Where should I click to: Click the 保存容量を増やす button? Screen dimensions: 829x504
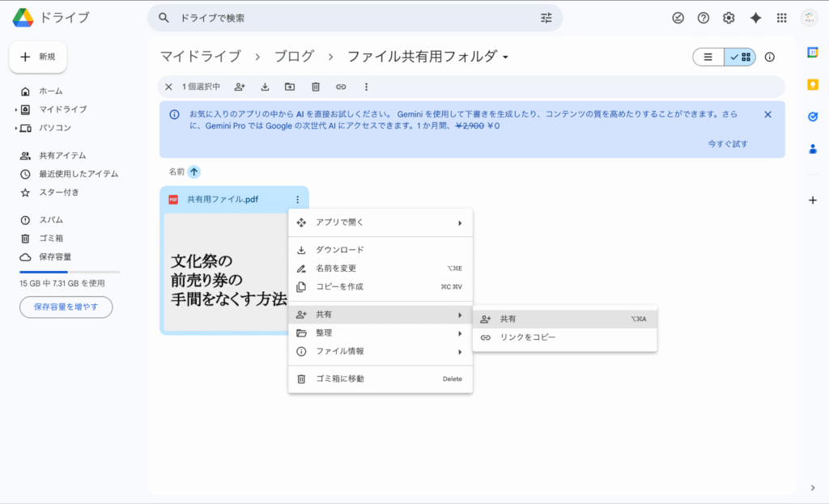(66, 307)
